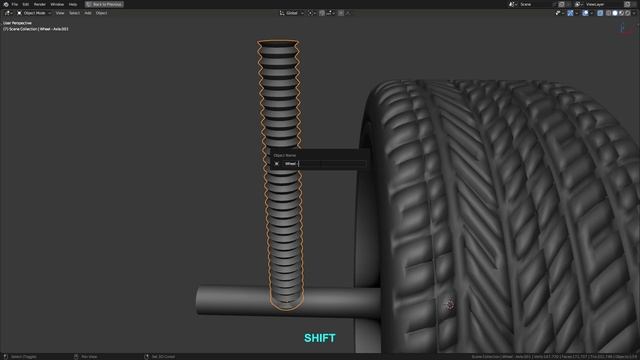
Task: Open the viewport Add menu
Action: tap(88, 13)
